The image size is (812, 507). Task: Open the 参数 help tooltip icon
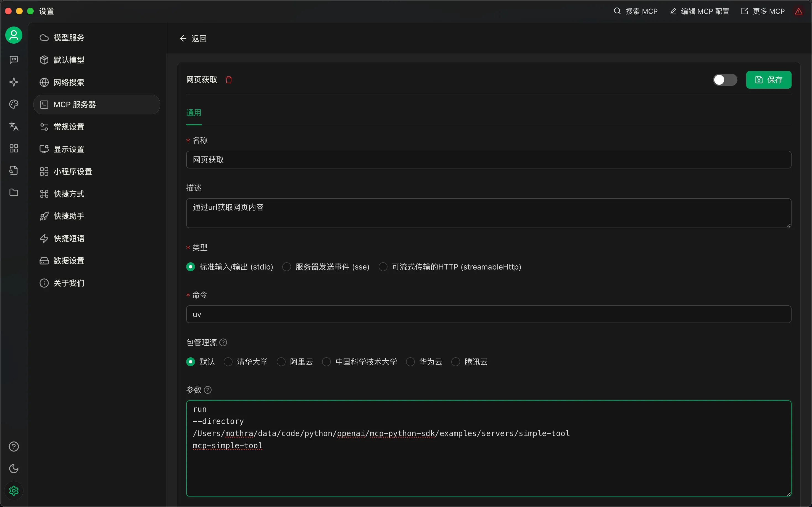208,390
